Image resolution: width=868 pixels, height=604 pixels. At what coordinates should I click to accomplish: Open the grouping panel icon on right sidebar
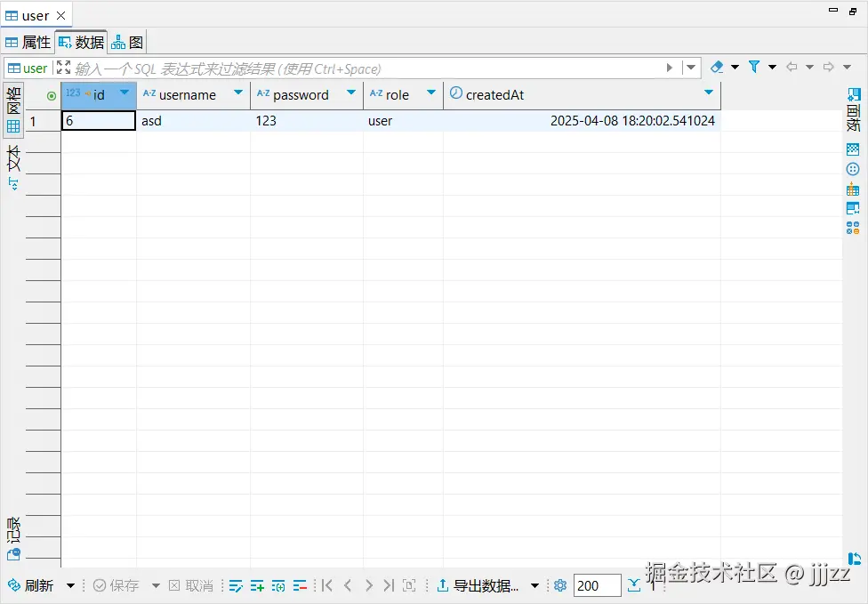pyautogui.click(x=853, y=208)
